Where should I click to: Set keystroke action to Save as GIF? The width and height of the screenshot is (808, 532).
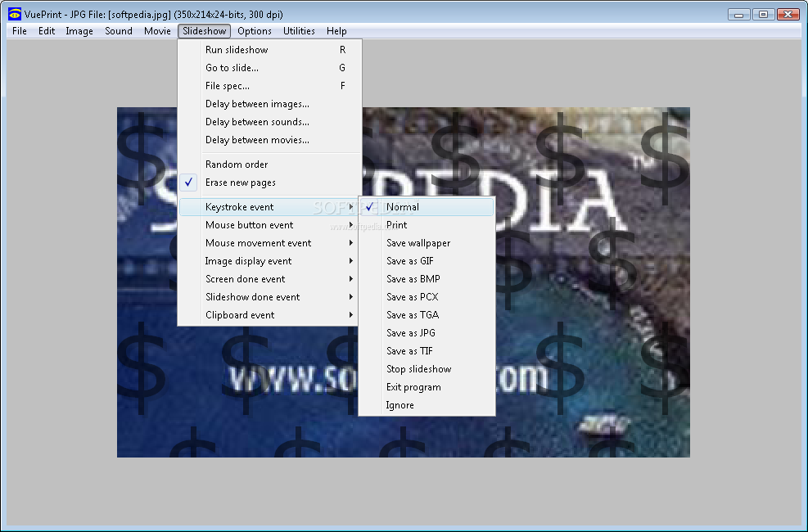[x=427, y=261]
